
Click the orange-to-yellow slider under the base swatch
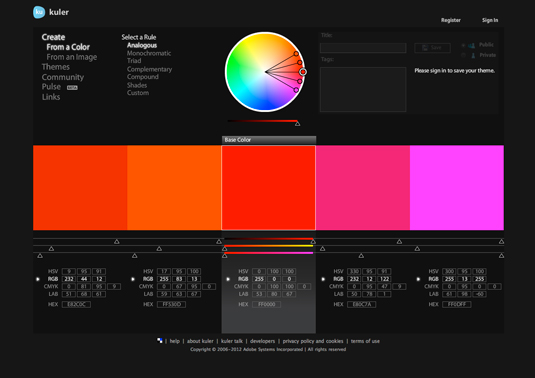coord(269,246)
